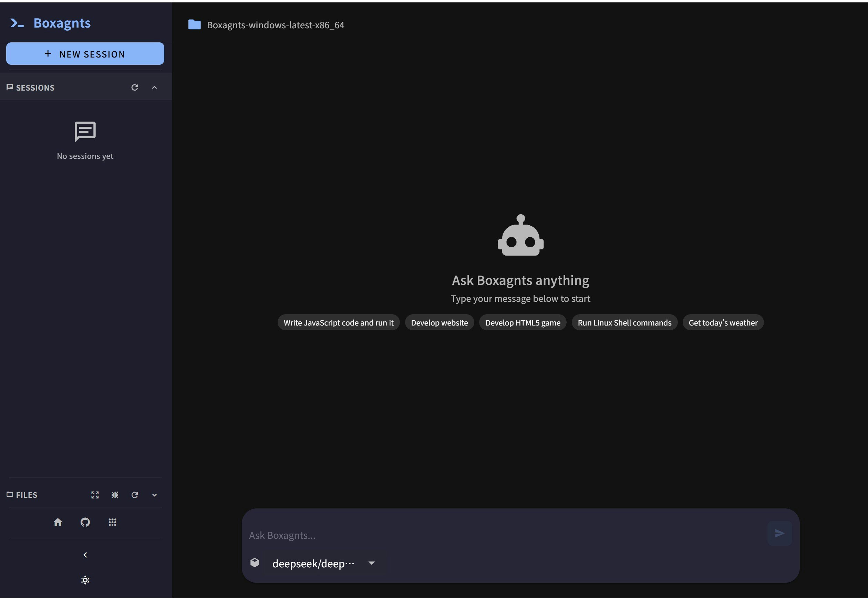This screenshot has height=598, width=868.
Task: Click the Boxagnts-windows-latest-x86_64 folder name
Action: tap(275, 25)
